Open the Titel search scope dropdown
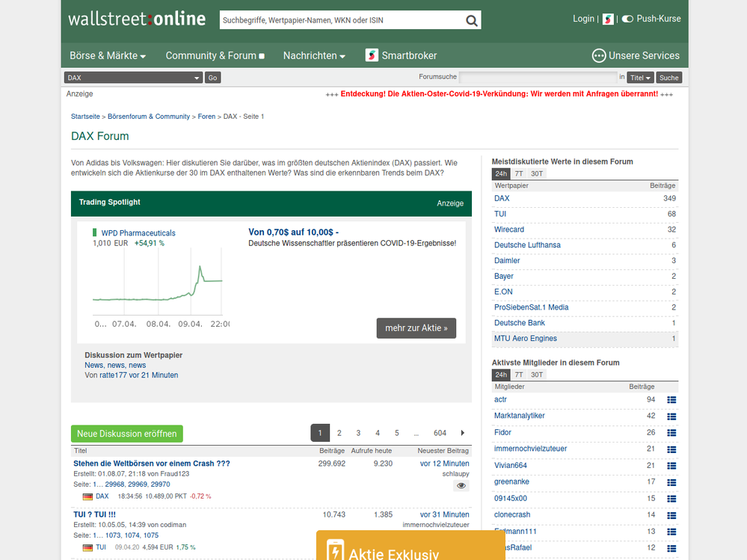Viewport: 747px width, 560px height. coord(640,78)
